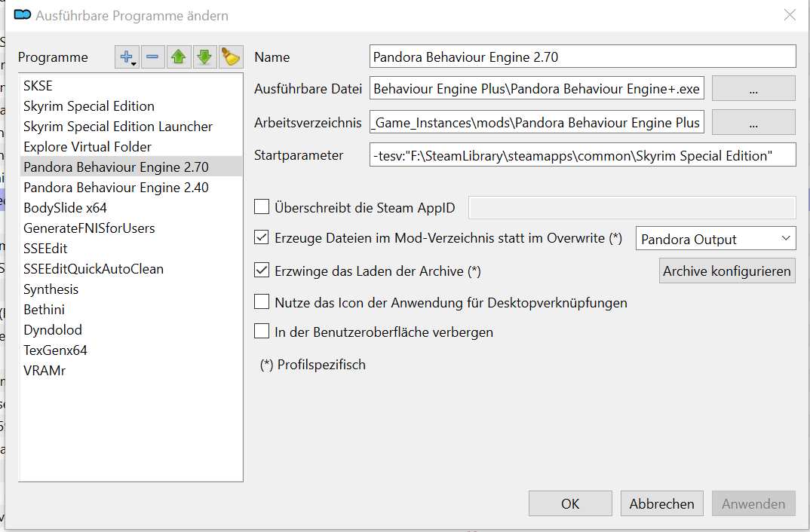Select Explore Virtual Folder entry
Image resolution: width=810 pixels, height=532 pixels.
[x=130, y=146]
